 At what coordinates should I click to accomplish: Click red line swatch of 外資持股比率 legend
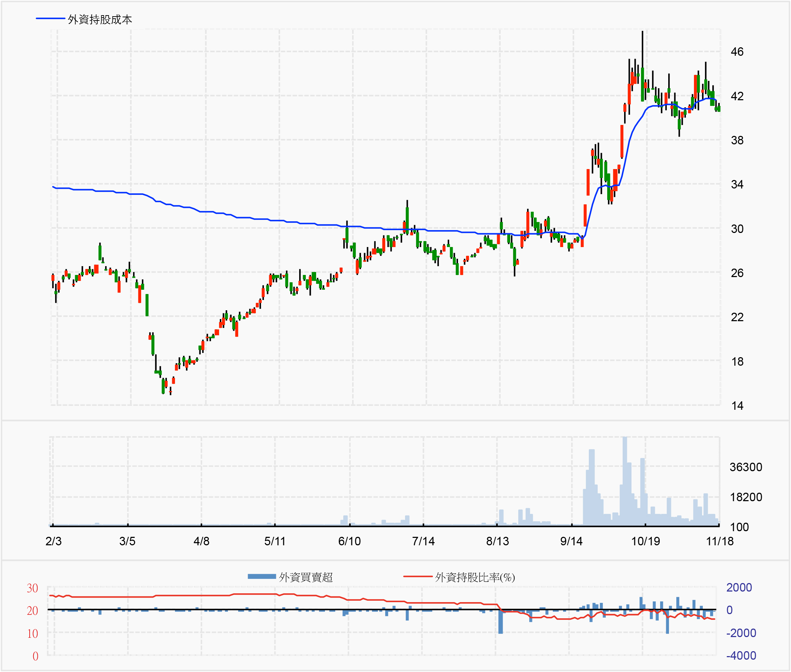click(417, 576)
